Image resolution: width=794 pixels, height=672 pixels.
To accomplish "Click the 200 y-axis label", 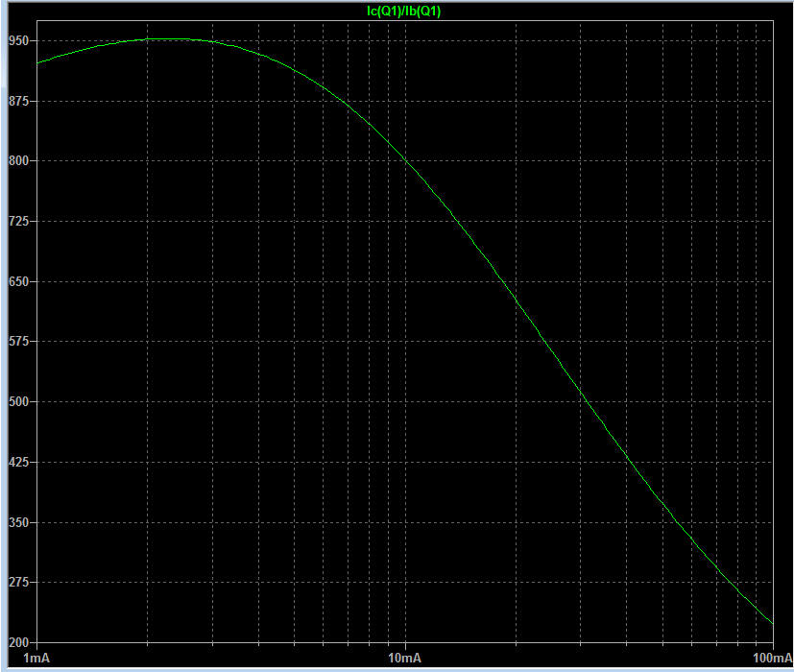I will pyautogui.click(x=19, y=642).
